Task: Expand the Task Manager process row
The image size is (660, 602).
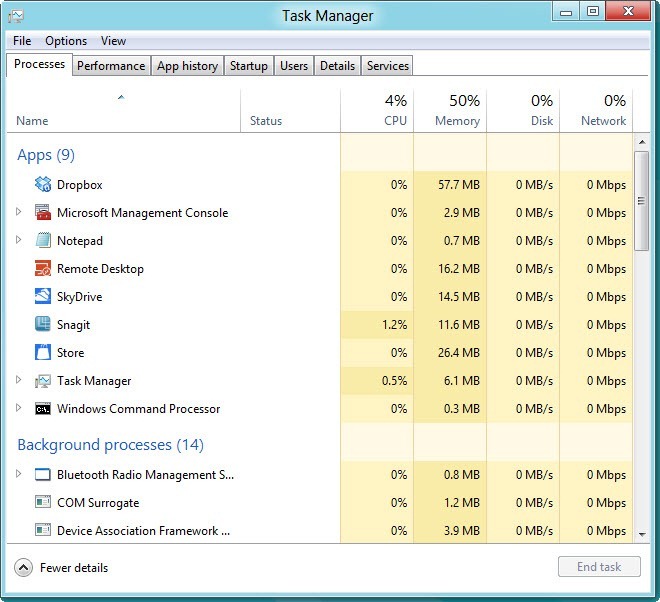Action: click(x=19, y=380)
